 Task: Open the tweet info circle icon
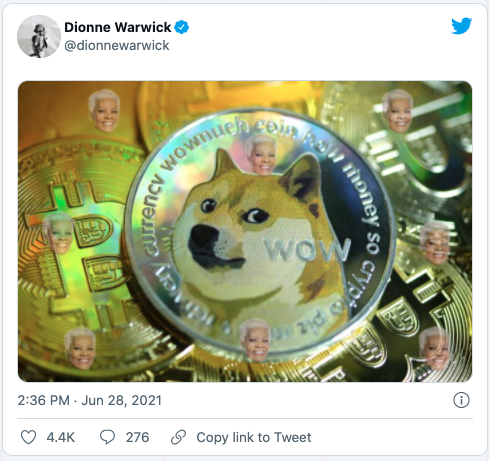click(x=461, y=400)
